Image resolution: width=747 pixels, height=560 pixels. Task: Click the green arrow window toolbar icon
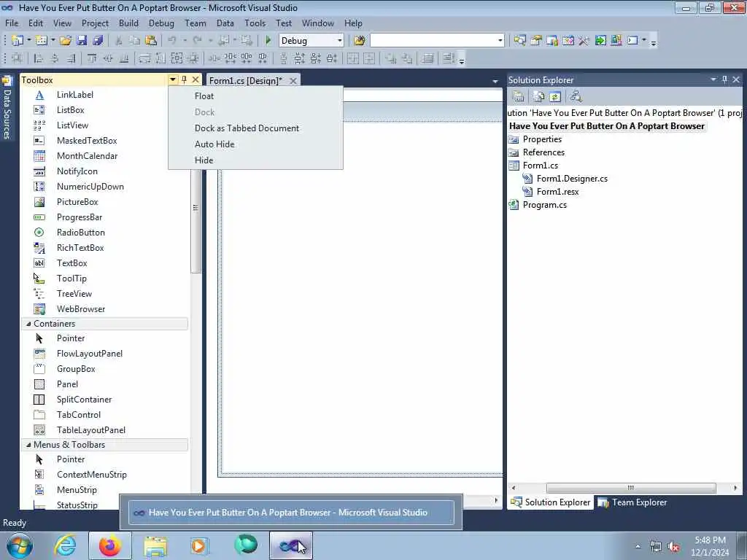click(600, 41)
